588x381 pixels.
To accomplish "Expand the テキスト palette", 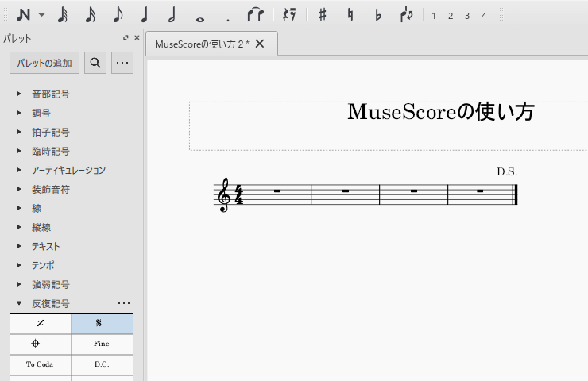I will pos(19,246).
